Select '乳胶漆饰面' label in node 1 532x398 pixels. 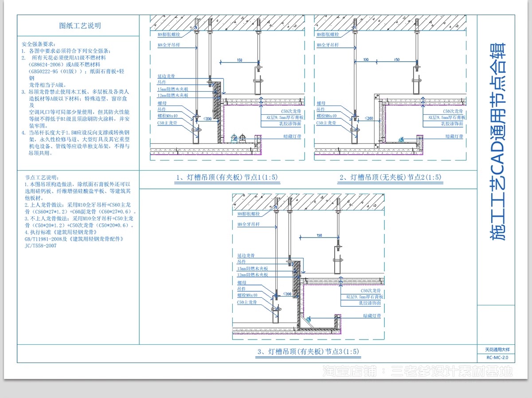click(290, 123)
